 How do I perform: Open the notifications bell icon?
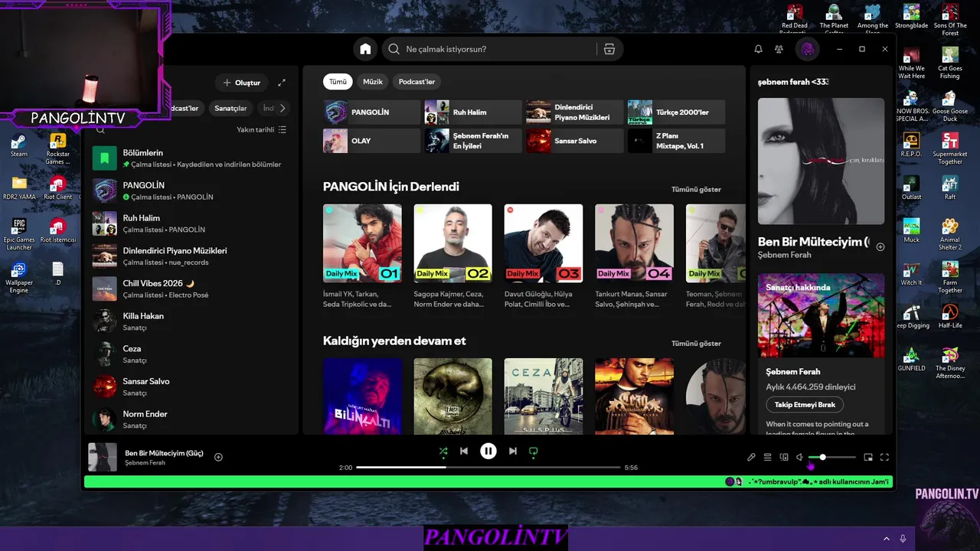758,49
